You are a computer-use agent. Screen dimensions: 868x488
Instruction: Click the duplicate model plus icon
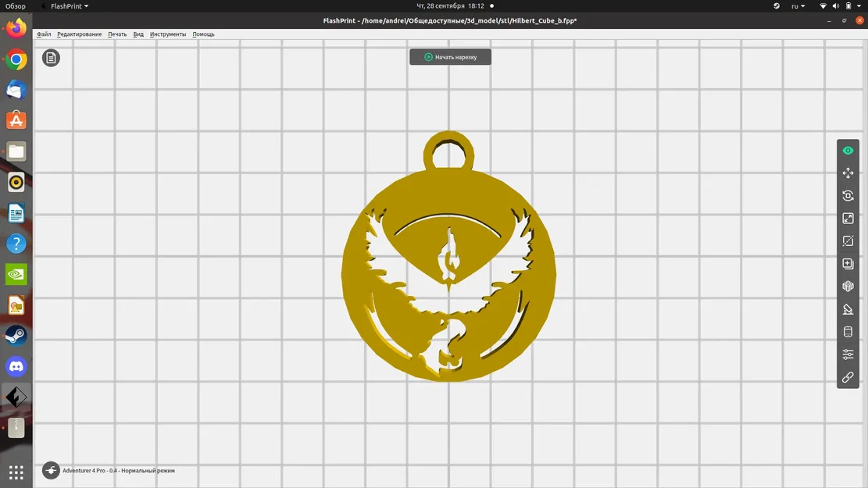pos(848,264)
